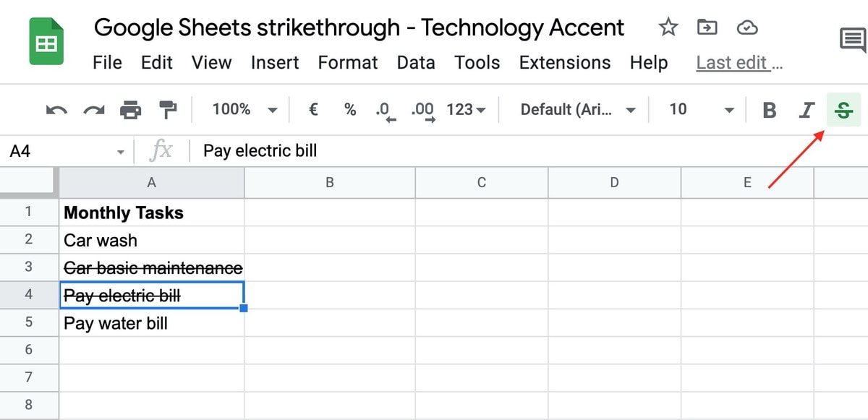Expand the name box A4 dropdown arrow
The height and width of the screenshot is (420, 868).
coord(120,152)
